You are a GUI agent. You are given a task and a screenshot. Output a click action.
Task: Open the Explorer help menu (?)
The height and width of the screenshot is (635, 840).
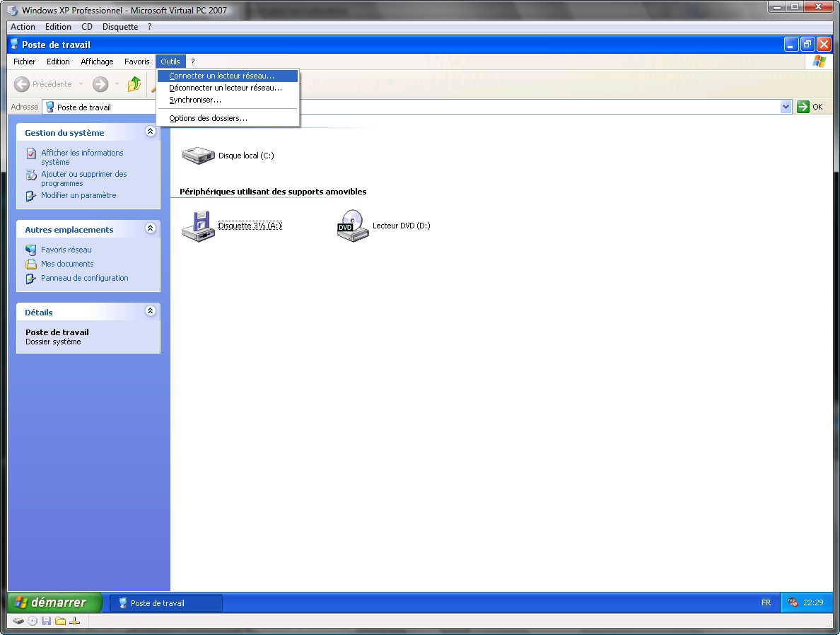click(x=193, y=62)
